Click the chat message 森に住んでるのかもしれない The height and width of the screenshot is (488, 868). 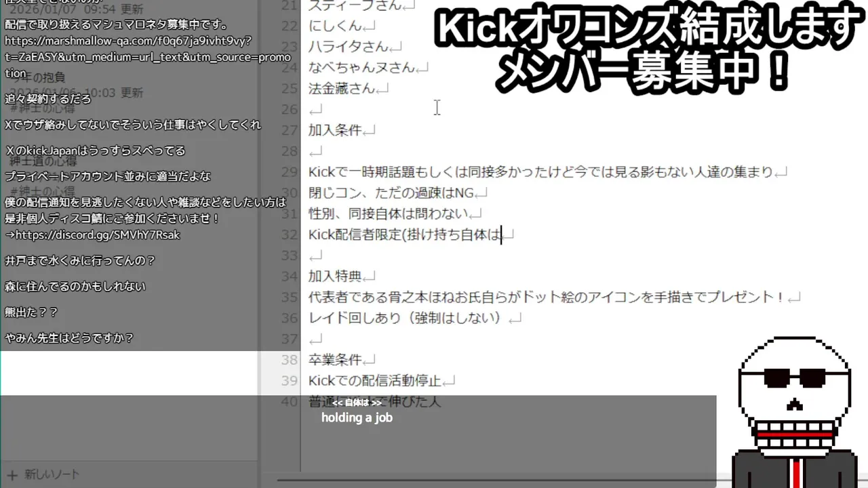point(75,286)
